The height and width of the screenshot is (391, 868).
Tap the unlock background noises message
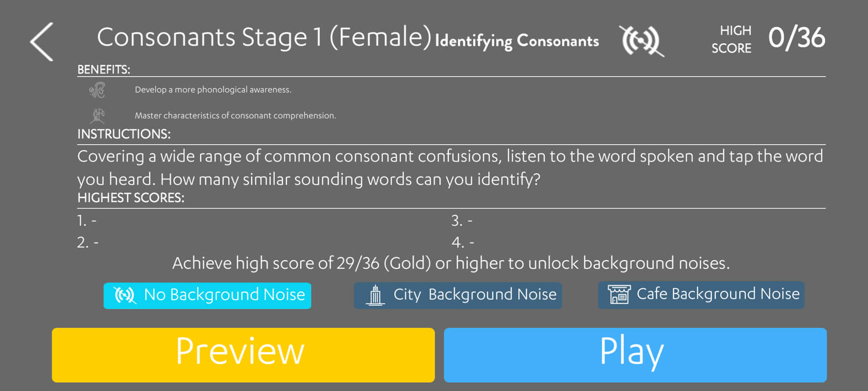451,263
